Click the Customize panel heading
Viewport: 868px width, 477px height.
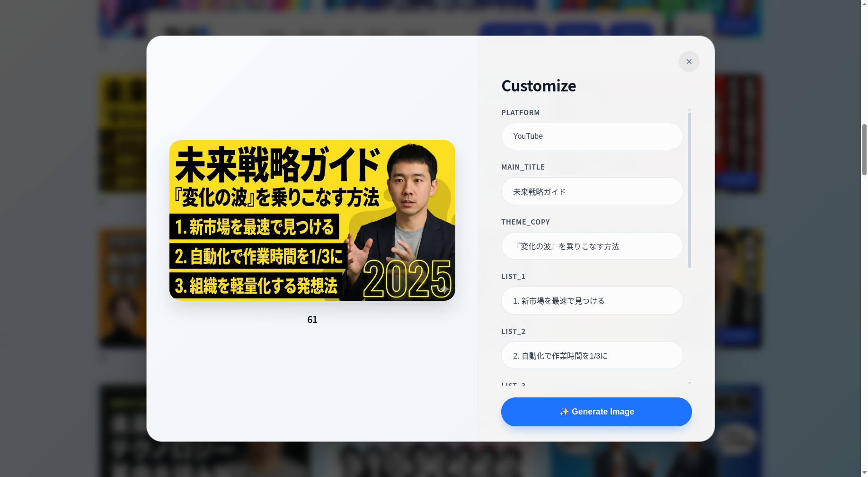[538, 86]
